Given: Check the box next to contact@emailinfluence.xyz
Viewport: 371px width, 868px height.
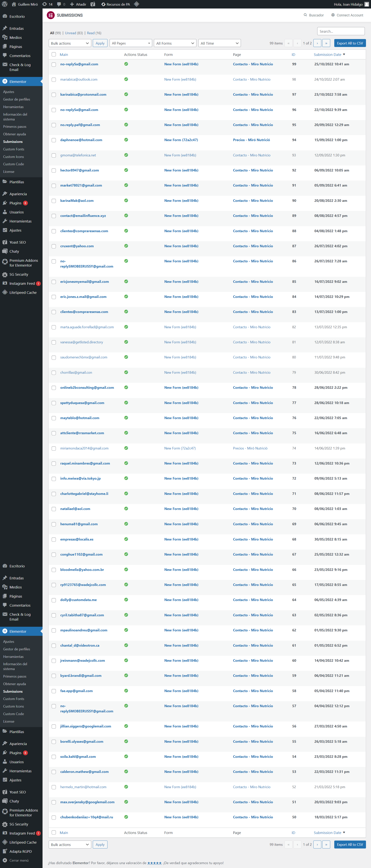Looking at the screenshot, I should (x=54, y=216).
